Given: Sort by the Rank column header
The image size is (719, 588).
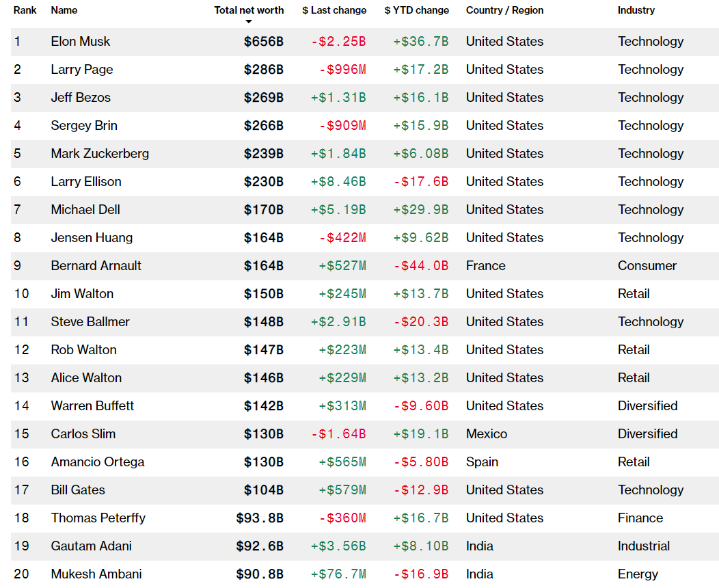Looking at the screenshot, I should [x=25, y=10].
